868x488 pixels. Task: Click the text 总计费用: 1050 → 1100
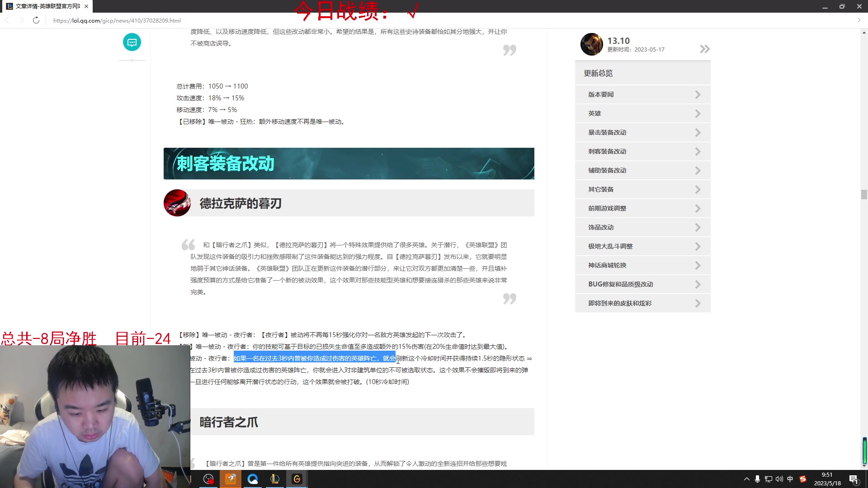pos(212,86)
